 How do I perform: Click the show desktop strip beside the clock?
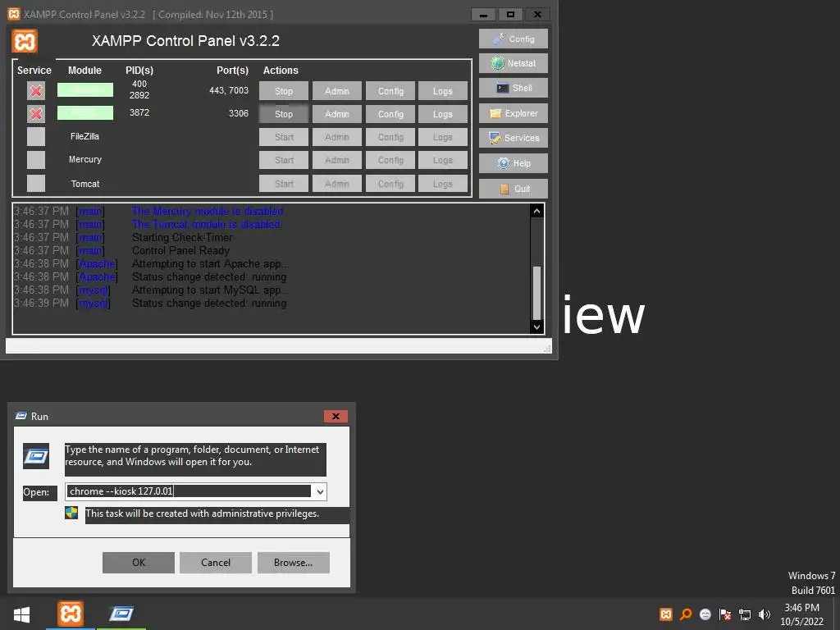[837, 614]
